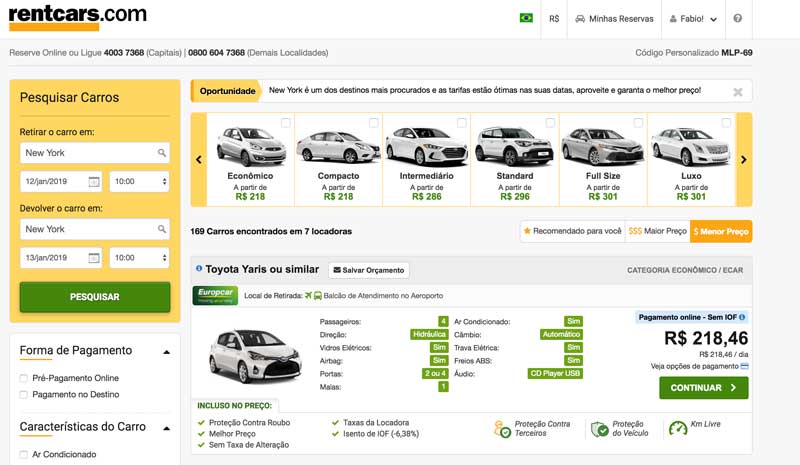The width and height of the screenshot is (800, 465).
Task: Click the Proteção do Veículo shield icon
Action: pos(599,429)
